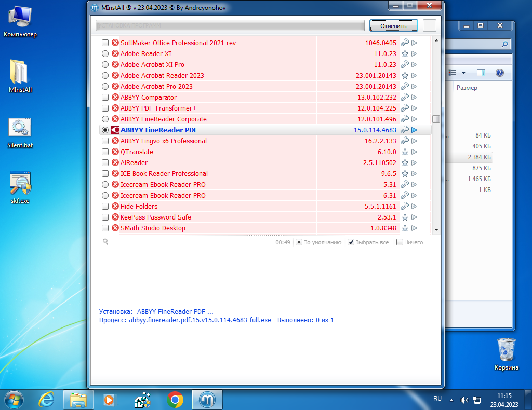Click the volume speaker tray icon
The image size is (532, 410).
464,400
